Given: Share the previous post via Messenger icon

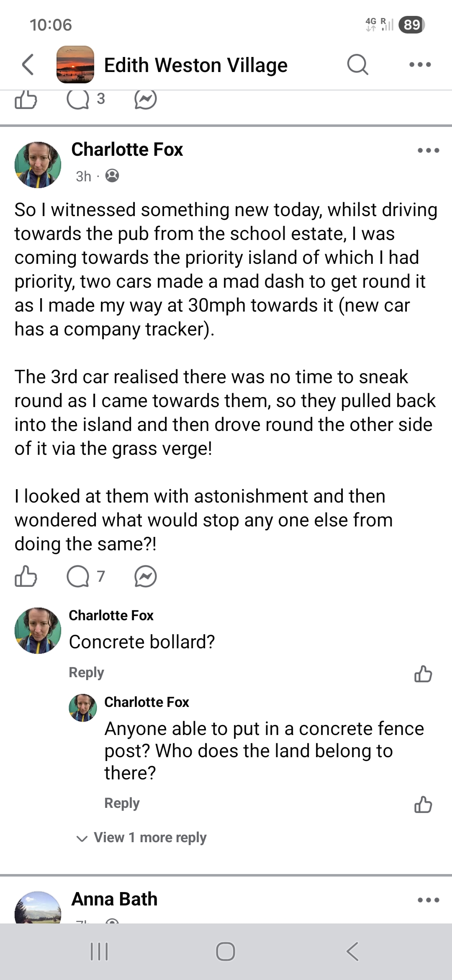Looking at the screenshot, I should pyautogui.click(x=145, y=100).
